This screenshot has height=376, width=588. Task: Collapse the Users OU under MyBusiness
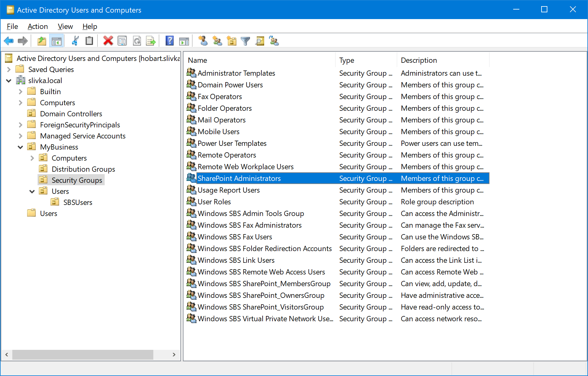[32, 191]
